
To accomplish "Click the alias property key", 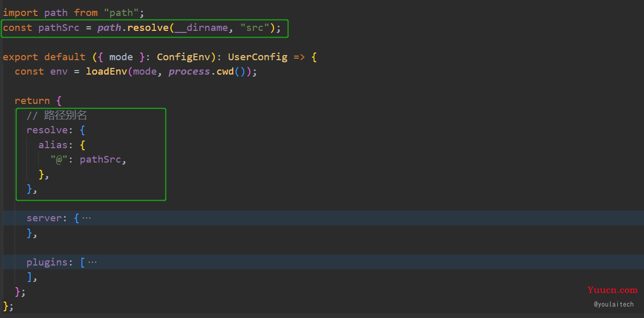I will click(x=53, y=145).
